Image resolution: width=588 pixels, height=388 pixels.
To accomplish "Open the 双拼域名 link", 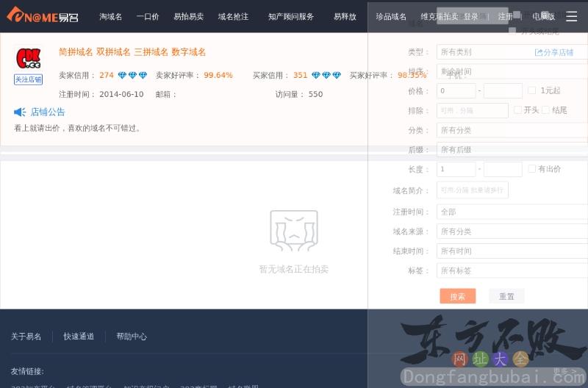I will point(113,52).
